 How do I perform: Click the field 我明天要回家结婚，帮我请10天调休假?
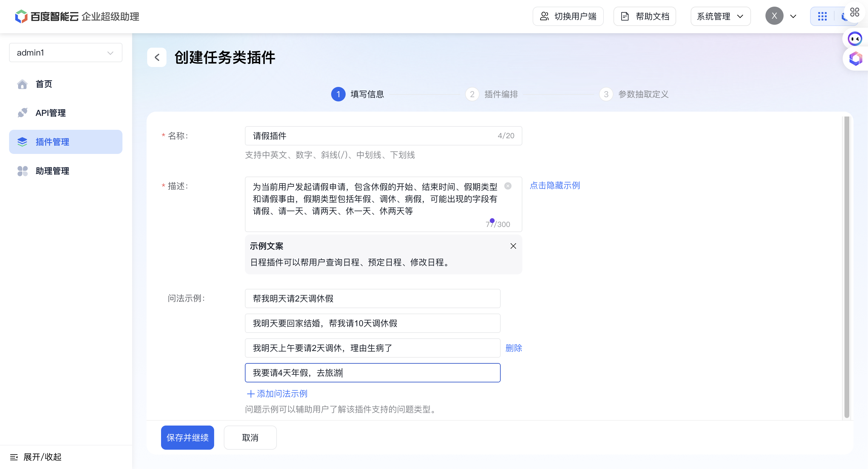(373, 323)
